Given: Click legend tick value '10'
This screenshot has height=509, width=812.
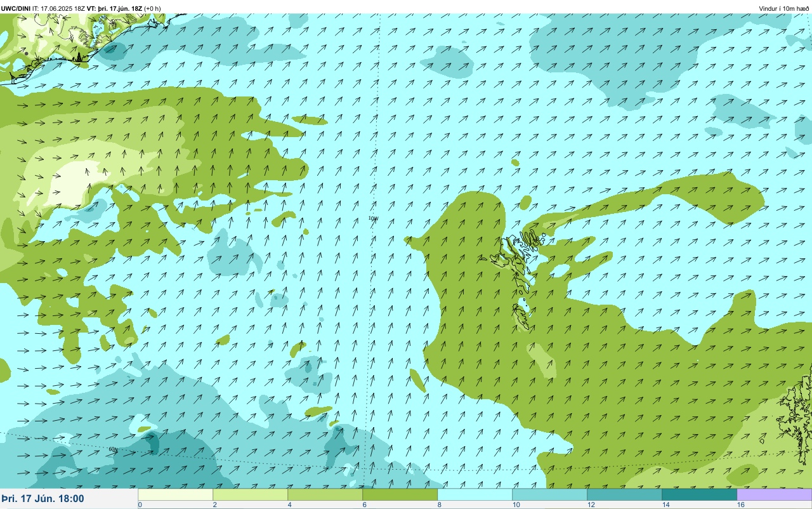Looking at the screenshot, I should 516,505.
